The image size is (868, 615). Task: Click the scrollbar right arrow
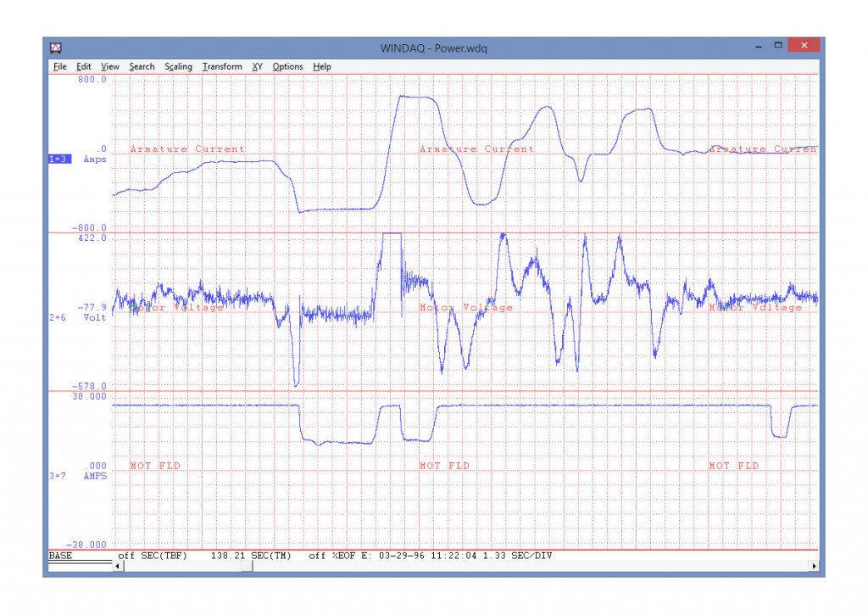coord(814,567)
